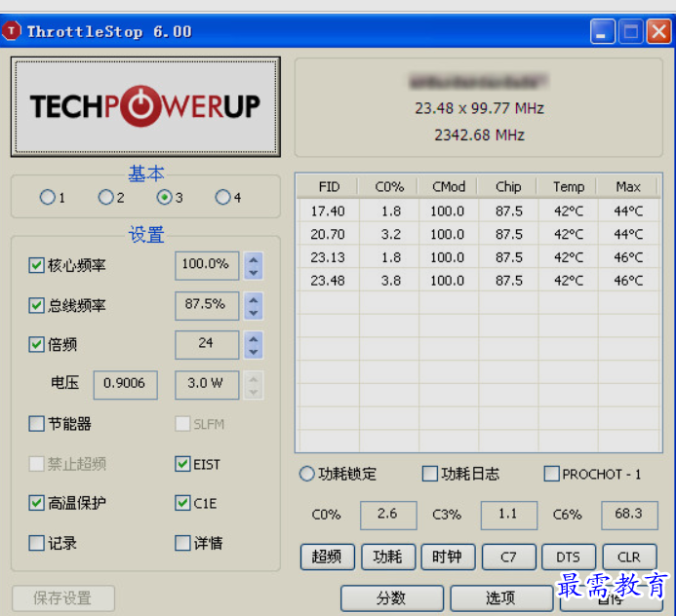Image resolution: width=676 pixels, height=616 pixels.
Task: Click the CMod column header
Action: tap(448, 186)
